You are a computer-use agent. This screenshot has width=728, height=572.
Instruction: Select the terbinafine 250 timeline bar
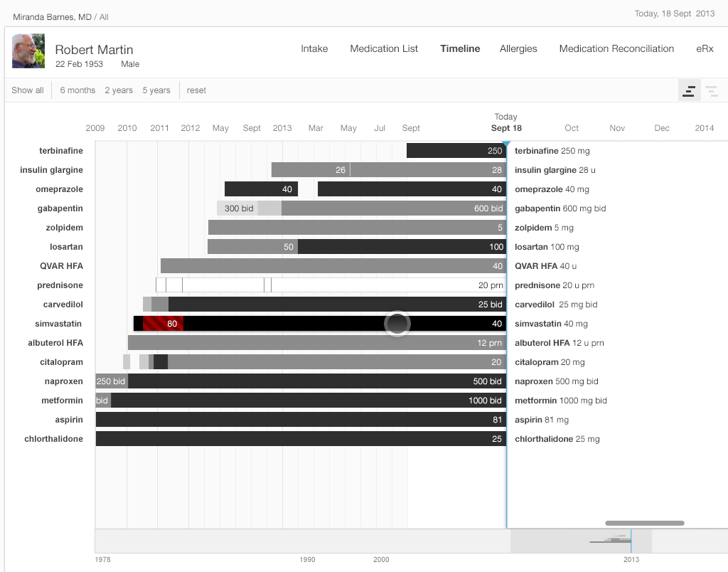(455, 151)
